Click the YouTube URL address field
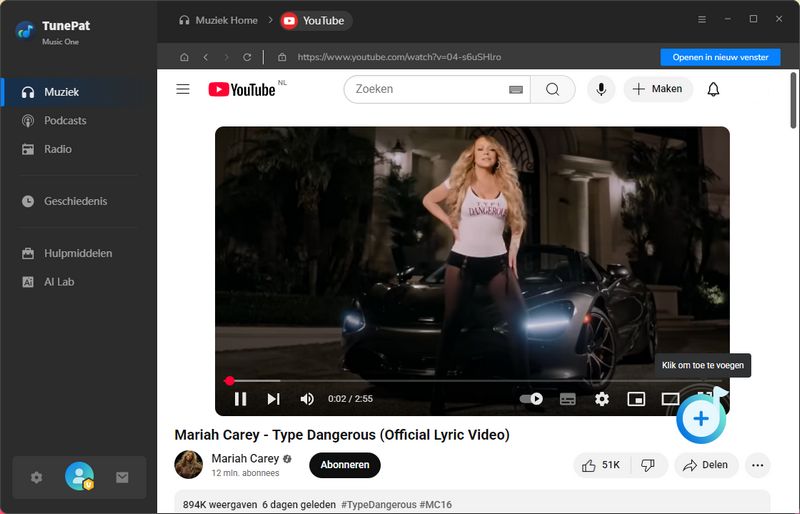The height and width of the screenshot is (514, 800). click(399, 57)
